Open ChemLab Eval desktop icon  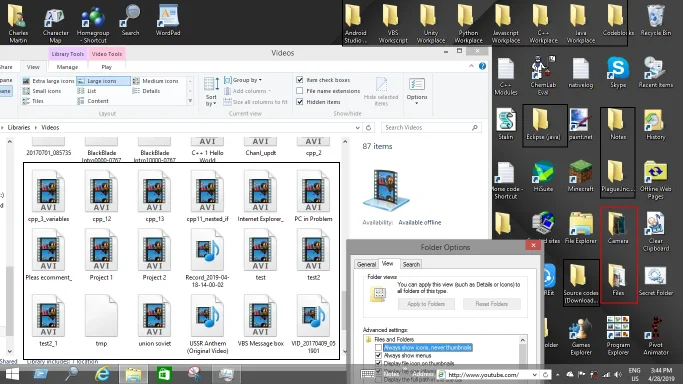(543, 76)
